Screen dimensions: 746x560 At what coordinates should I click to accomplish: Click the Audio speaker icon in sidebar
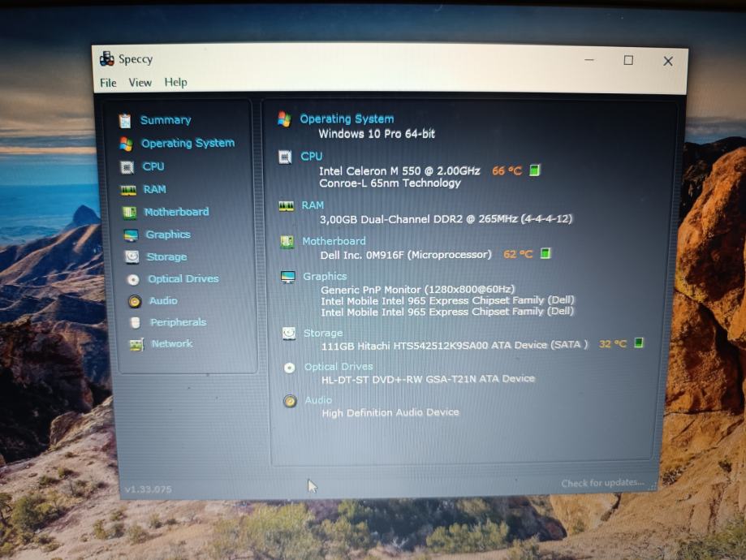coord(135,301)
